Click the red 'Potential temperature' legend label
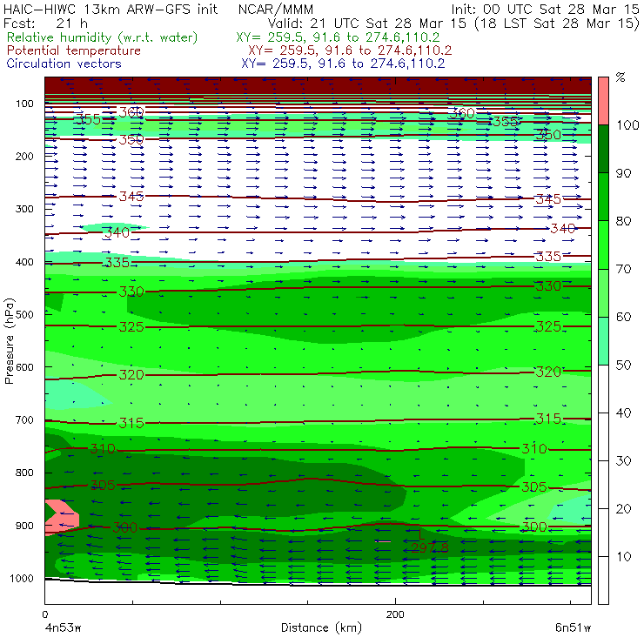Viewport: 644px width, 644px height. click(x=74, y=50)
